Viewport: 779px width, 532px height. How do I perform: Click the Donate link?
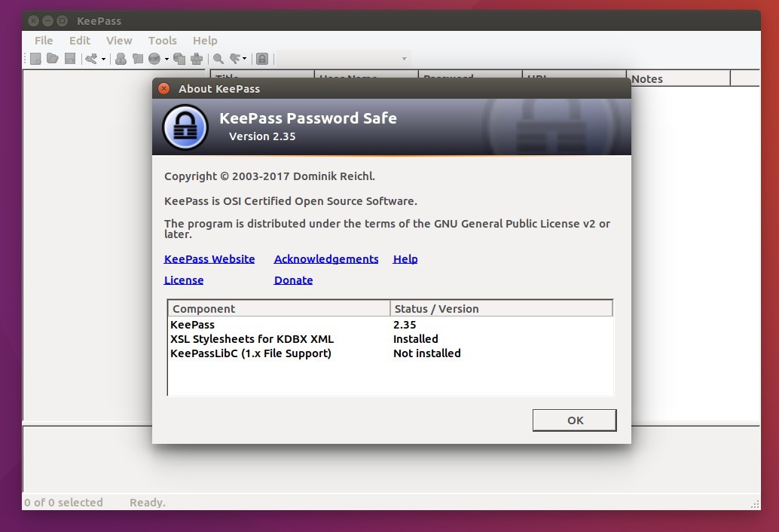point(293,280)
